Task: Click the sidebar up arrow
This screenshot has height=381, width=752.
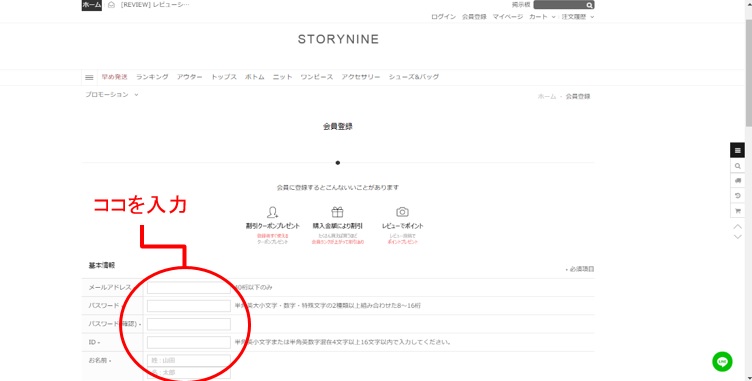Action: [x=738, y=226]
